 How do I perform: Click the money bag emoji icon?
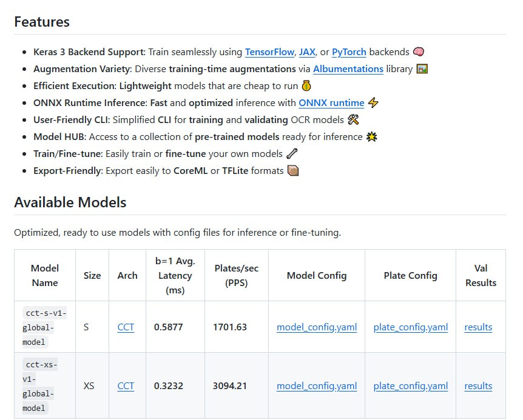(306, 86)
